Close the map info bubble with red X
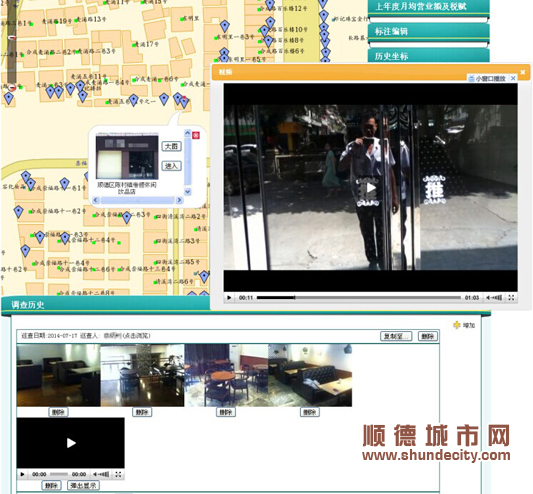Viewport: 533px width, 494px height. click(x=196, y=135)
